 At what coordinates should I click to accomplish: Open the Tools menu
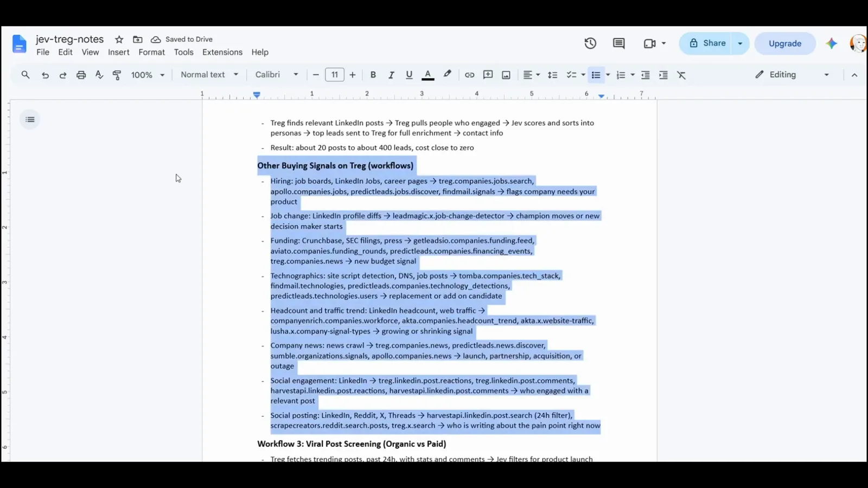click(183, 53)
